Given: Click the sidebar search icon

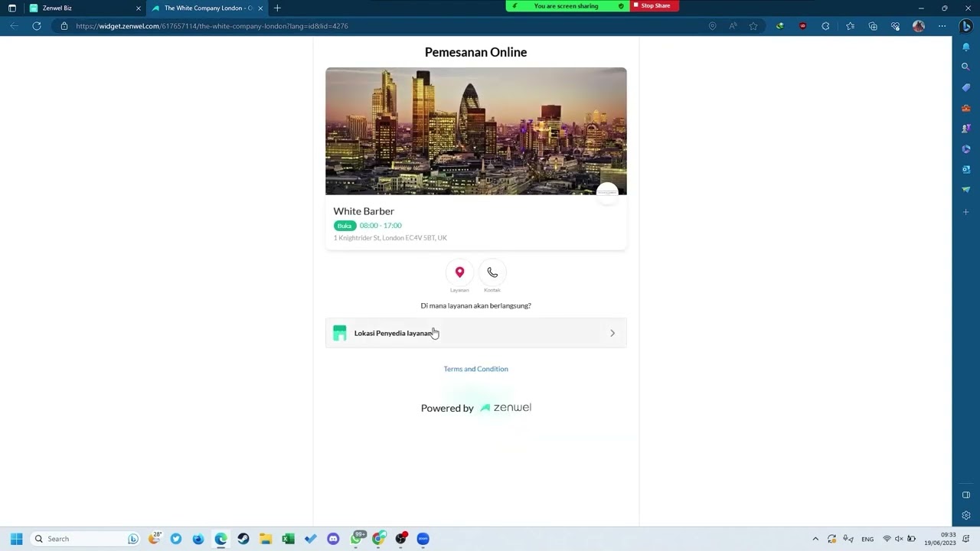Looking at the screenshot, I should pyautogui.click(x=966, y=67).
